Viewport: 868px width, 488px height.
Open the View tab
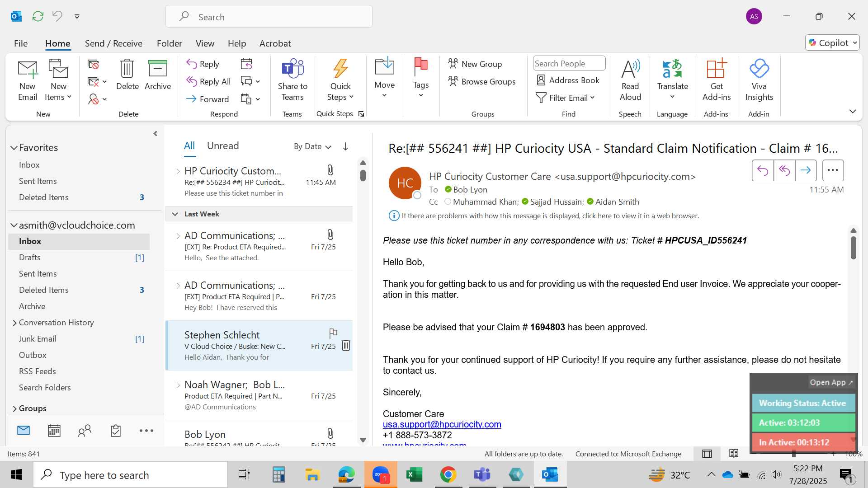[205, 43]
